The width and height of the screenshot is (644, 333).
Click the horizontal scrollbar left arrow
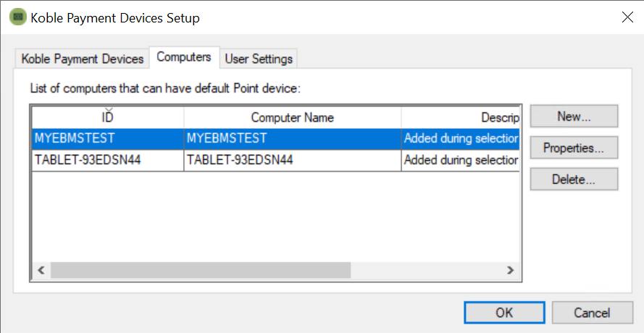click(x=41, y=270)
